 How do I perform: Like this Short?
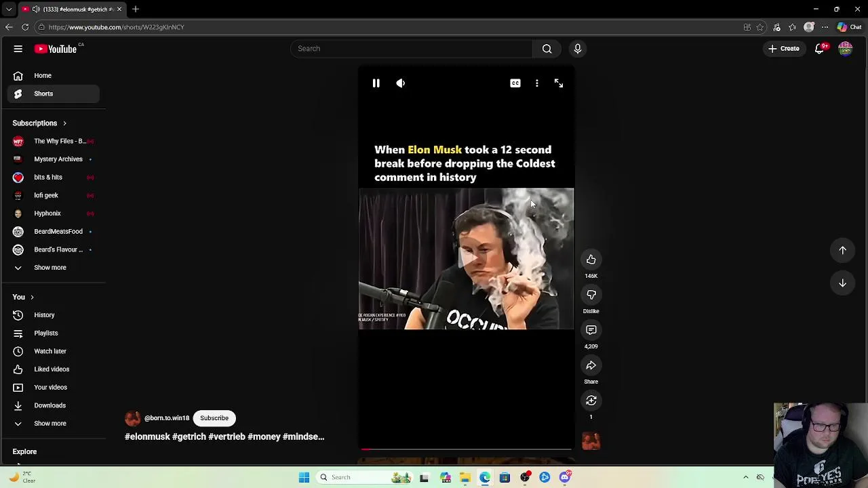click(x=591, y=260)
